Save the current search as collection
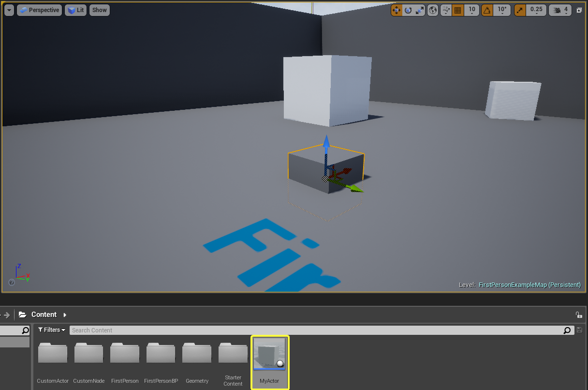The height and width of the screenshot is (390, 588). 580,330
